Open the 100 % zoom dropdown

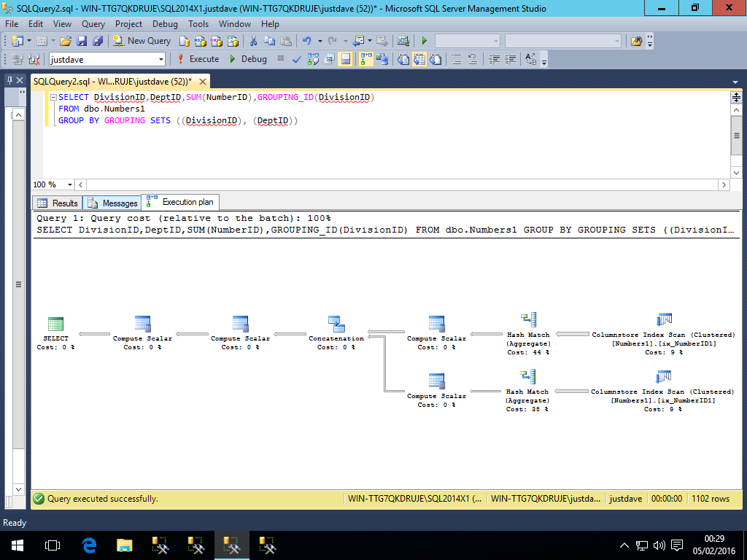coord(70,185)
